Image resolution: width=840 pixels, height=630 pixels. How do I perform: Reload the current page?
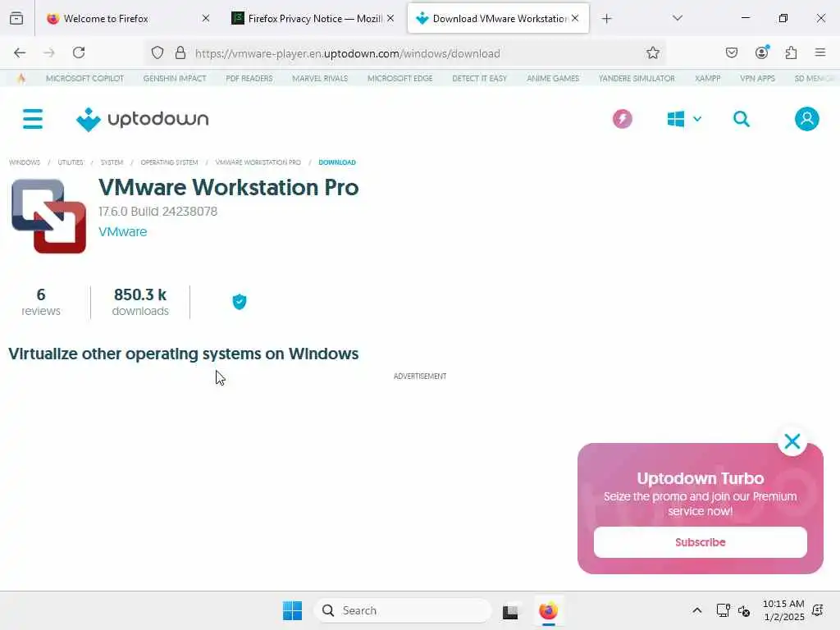tap(79, 52)
